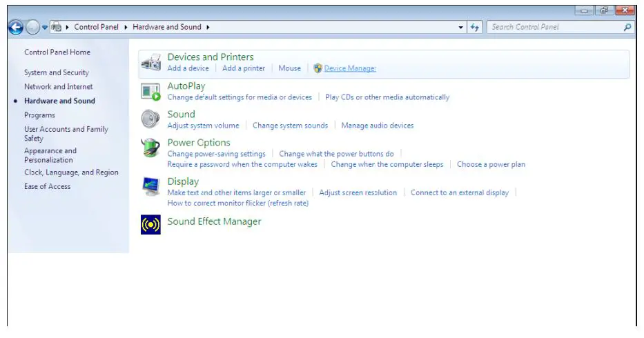The width and height of the screenshot is (644, 338).
Task: Open Sound heading
Action: (181, 115)
